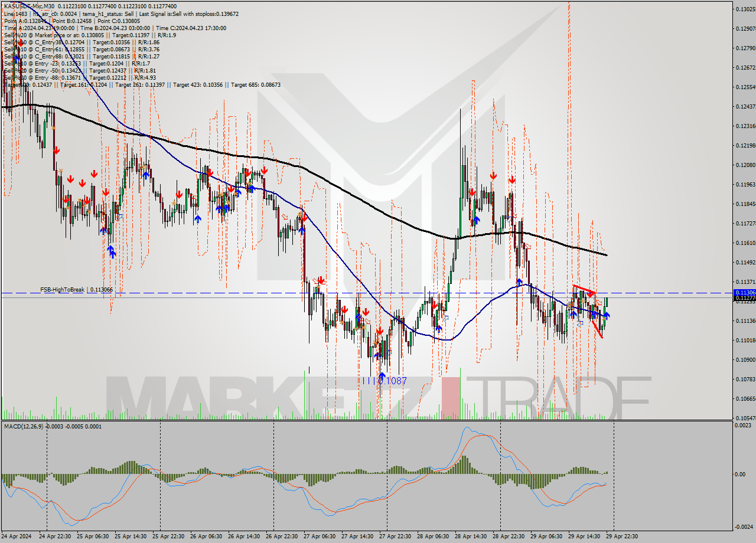This screenshot has height=543, width=756.
Task: Click the MACD scale value -0.0024
Action: (743, 527)
